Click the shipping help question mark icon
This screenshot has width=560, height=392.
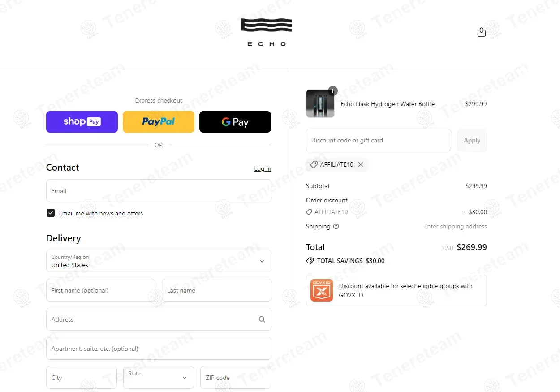point(336,226)
